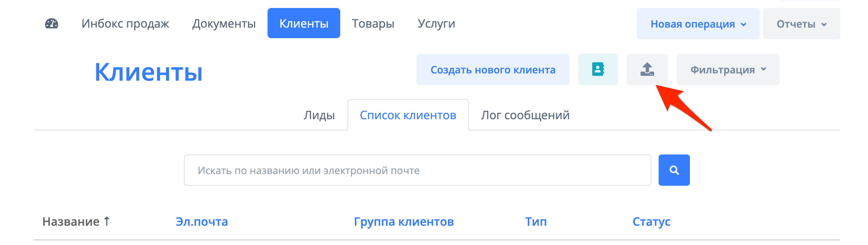This screenshot has width=868, height=245.
Task: Navigate to Товары
Action: tap(373, 23)
